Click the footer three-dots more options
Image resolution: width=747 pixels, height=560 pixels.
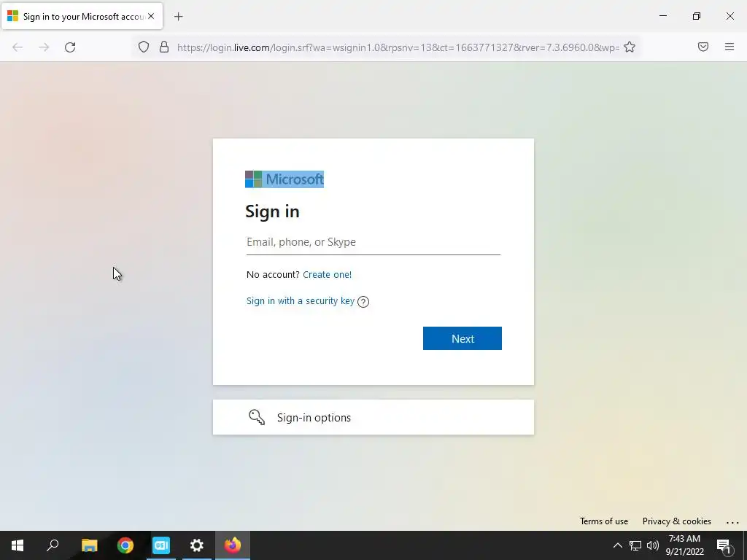tap(732, 522)
